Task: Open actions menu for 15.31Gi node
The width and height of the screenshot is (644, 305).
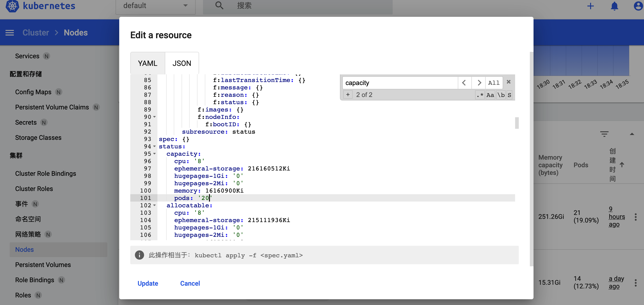Action: tap(635, 283)
